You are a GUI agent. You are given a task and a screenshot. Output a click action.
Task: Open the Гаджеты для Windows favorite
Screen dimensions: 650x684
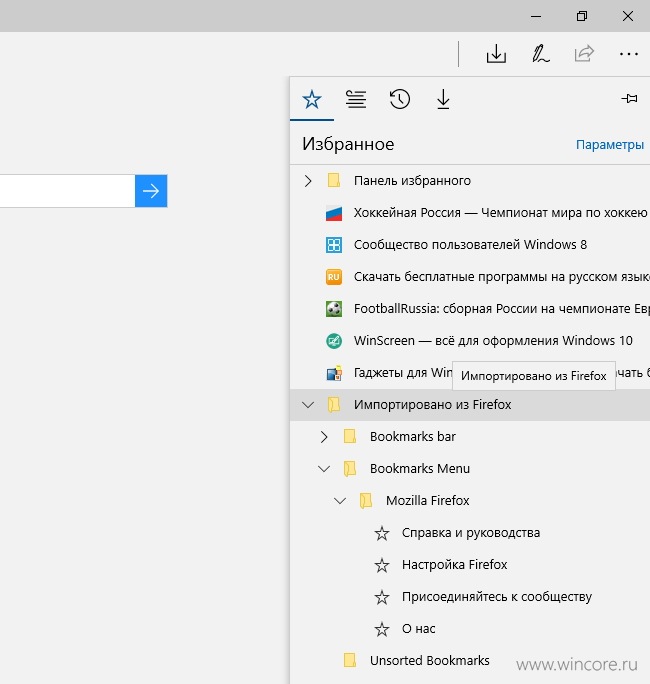pyautogui.click(x=403, y=373)
